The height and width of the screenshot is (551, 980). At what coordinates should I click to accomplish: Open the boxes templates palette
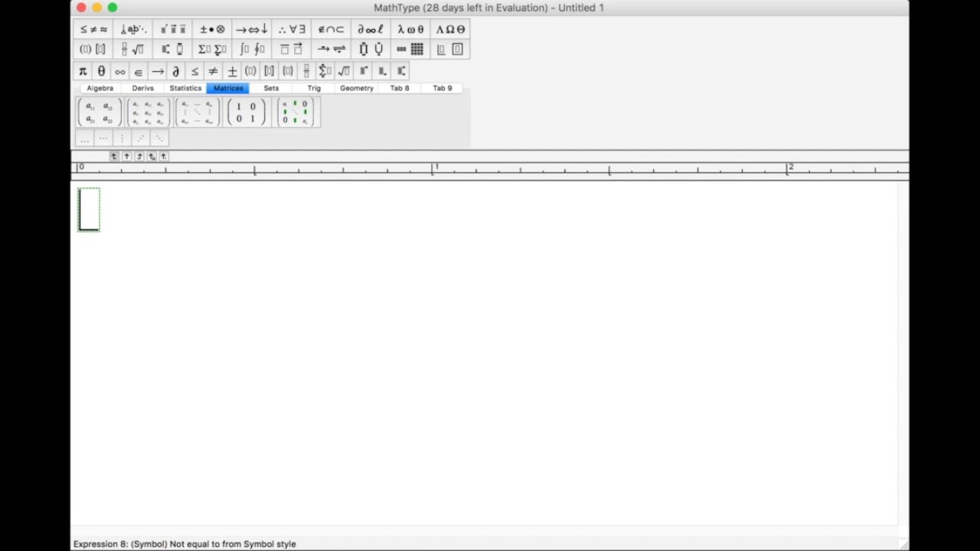tap(450, 49)
